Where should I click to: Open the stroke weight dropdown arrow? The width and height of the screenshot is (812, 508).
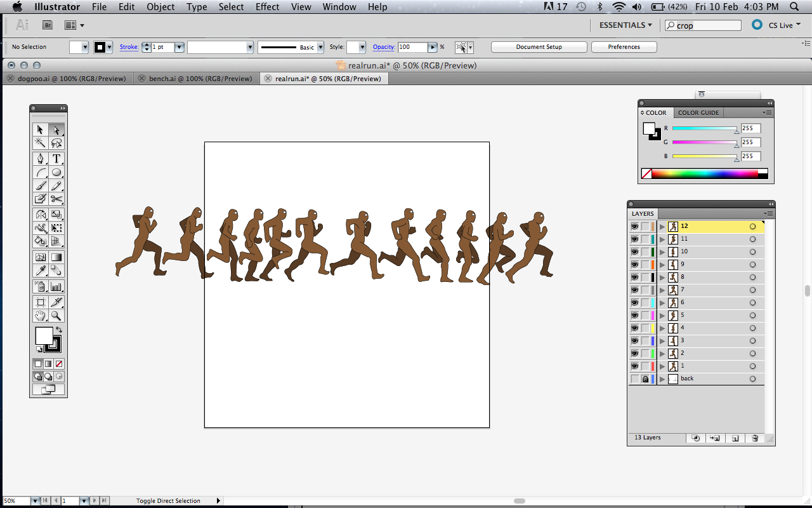(x=179, y=47)
